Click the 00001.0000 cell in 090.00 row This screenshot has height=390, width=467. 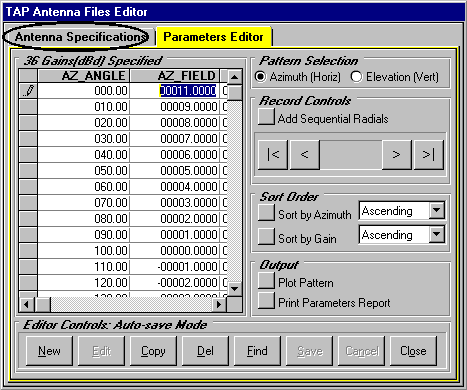pos(175,235)
